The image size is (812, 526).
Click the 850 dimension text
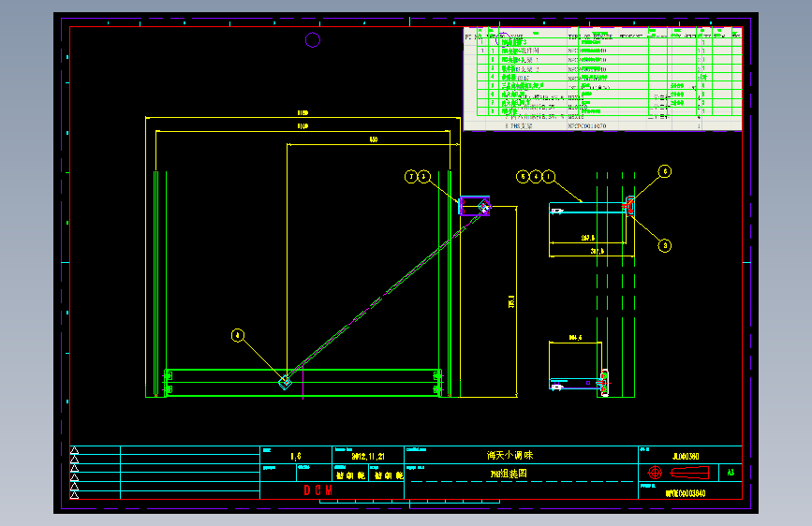(374, 139)
